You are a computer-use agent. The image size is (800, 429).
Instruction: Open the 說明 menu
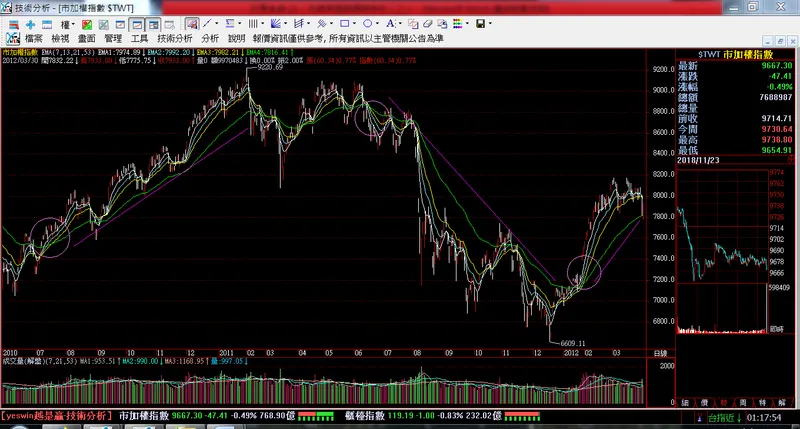click(x=237, y=38)
